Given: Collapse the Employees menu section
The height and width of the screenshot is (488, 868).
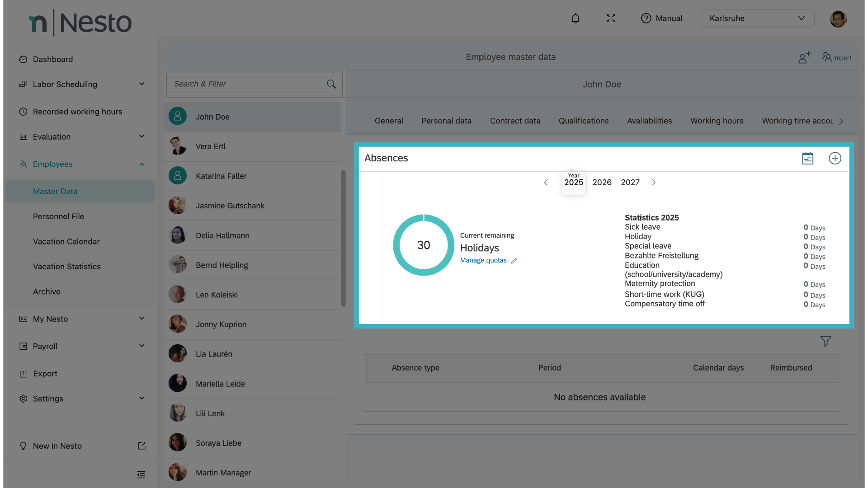Looking at the screenshot, I should tap(142, 164).
